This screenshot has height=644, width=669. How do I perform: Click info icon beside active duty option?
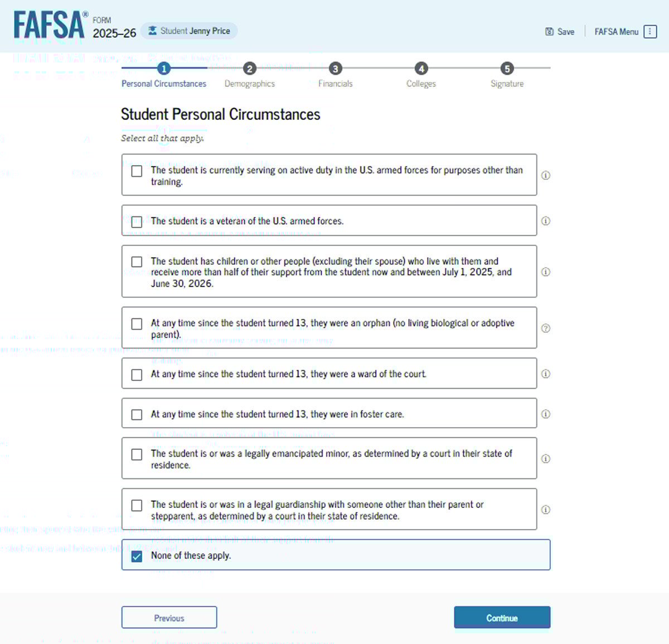pyautogui.click(x=546, y=175)
